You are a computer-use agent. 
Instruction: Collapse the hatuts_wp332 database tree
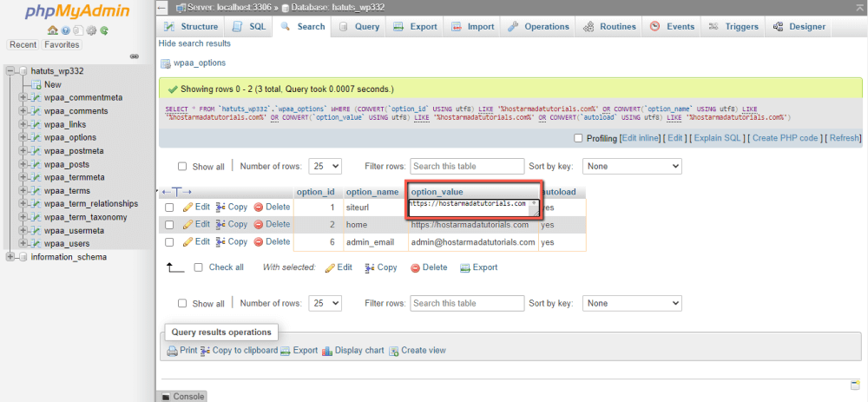[x=10, y=71]
